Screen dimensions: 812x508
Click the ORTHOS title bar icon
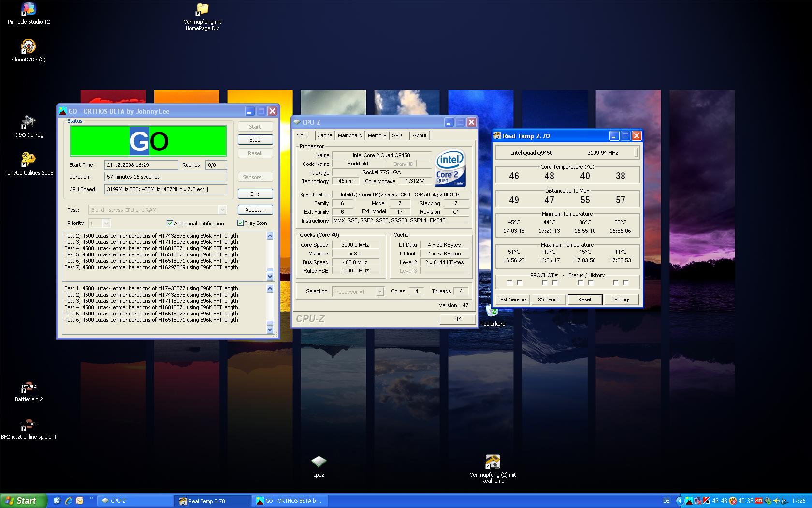tap(63, 111)
